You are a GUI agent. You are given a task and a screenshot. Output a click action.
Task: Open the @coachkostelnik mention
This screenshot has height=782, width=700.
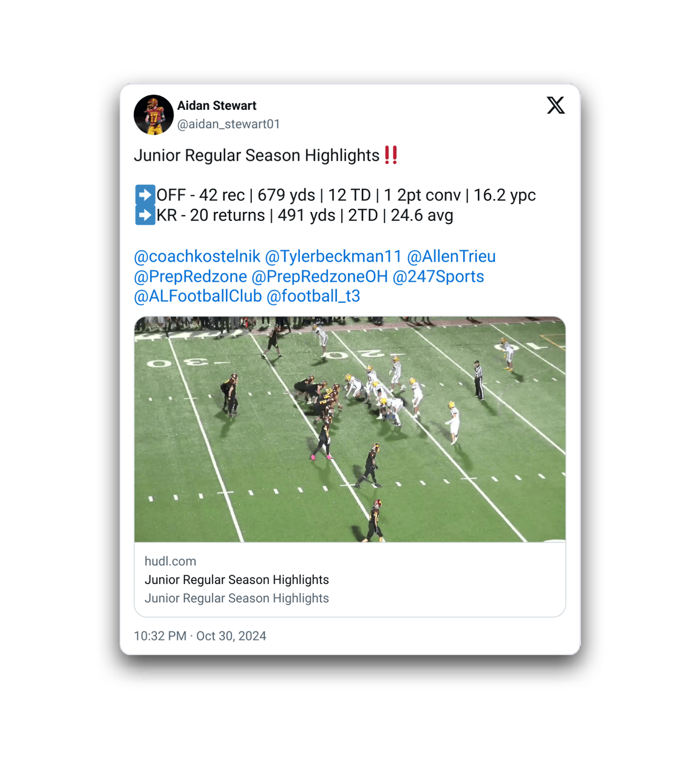click(197, 256)
